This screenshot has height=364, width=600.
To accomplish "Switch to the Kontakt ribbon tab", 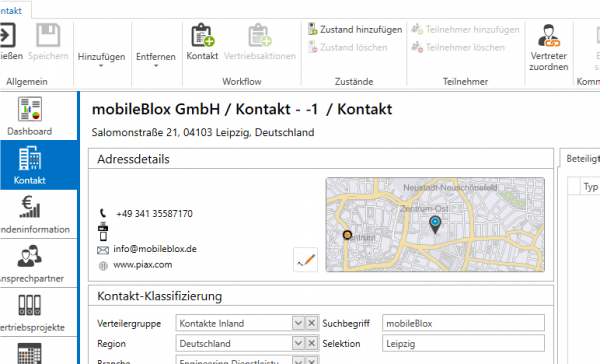I will (11, 10).
